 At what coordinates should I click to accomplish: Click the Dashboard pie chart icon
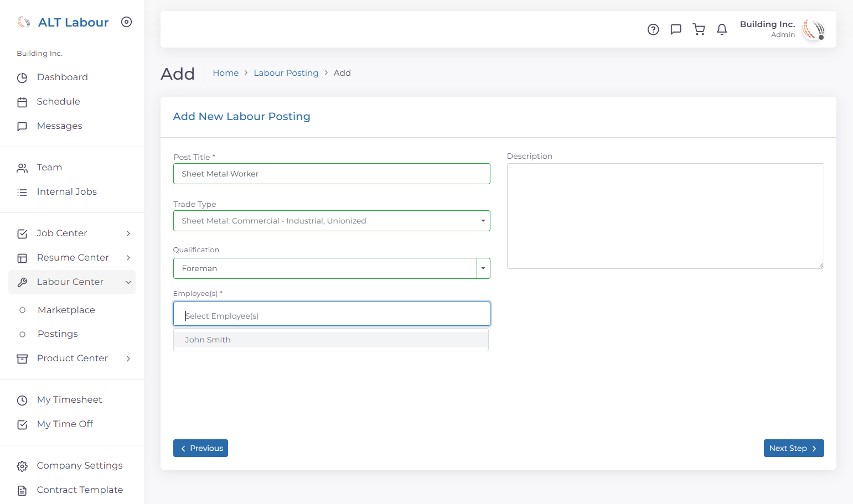click(22, 78)
